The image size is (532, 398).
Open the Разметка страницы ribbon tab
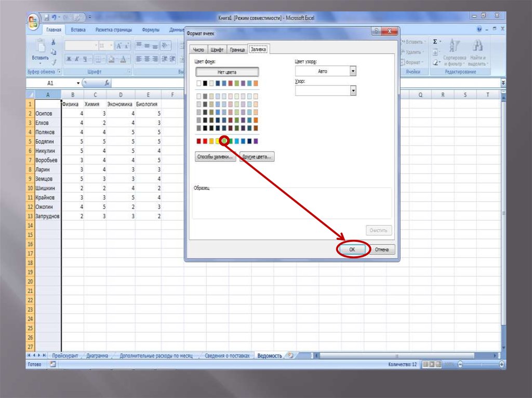tap(114, 30)
